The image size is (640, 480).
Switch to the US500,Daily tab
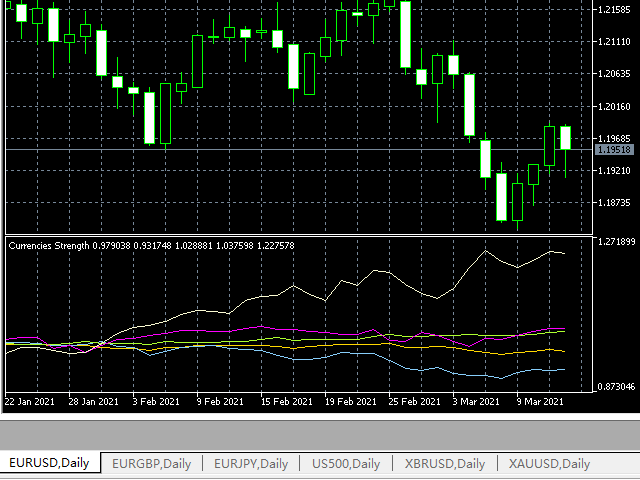click(346, 463)
